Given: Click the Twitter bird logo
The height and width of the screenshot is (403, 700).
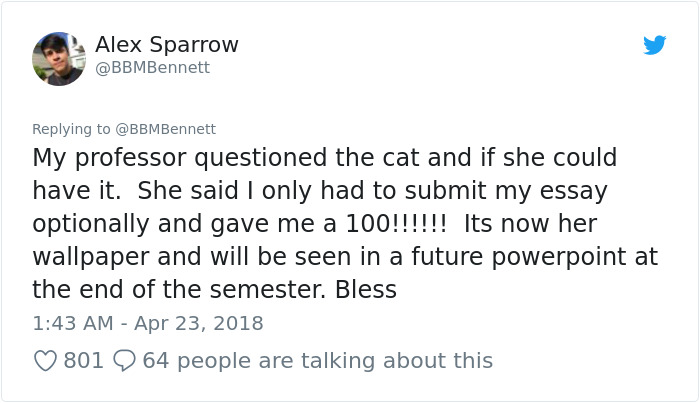Looking at the screenshot, I should pos(654,45).
